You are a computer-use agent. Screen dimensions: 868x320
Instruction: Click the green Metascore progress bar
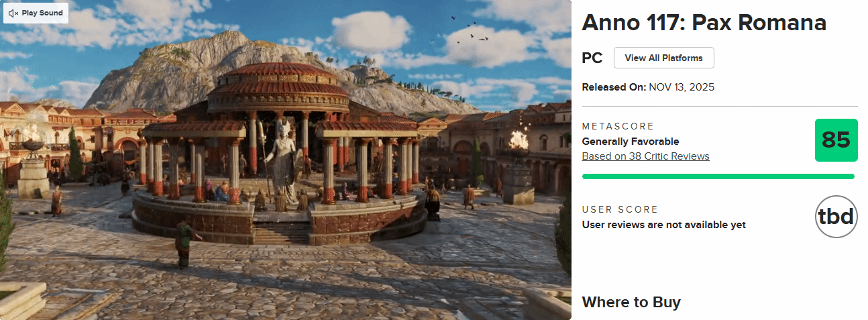718,176
